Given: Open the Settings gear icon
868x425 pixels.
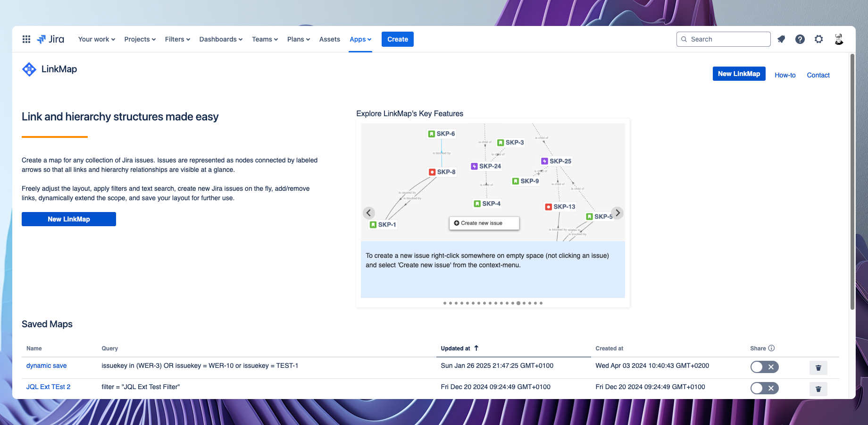Looking at the screenshot, I should pyautogui.click(x=819, y=39).
